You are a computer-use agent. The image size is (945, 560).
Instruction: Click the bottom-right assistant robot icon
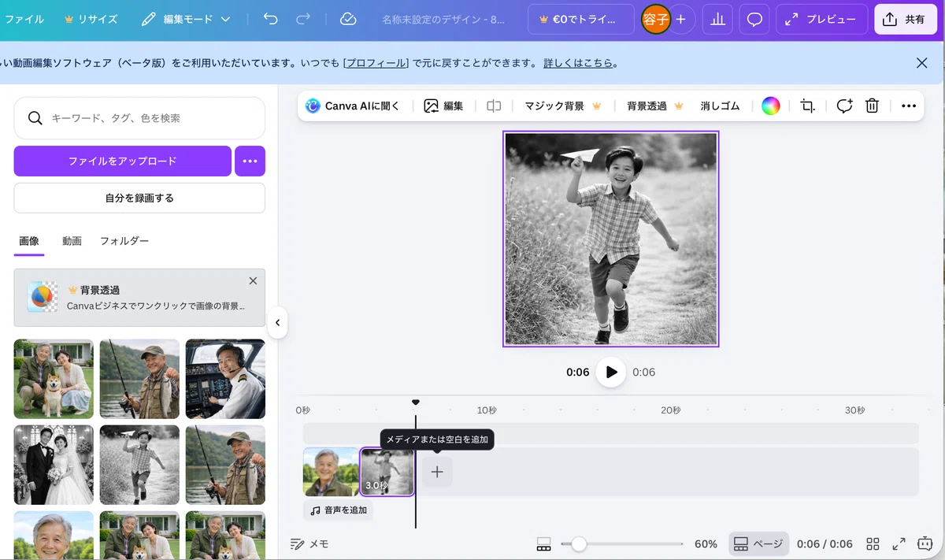[x=925, y=543]
